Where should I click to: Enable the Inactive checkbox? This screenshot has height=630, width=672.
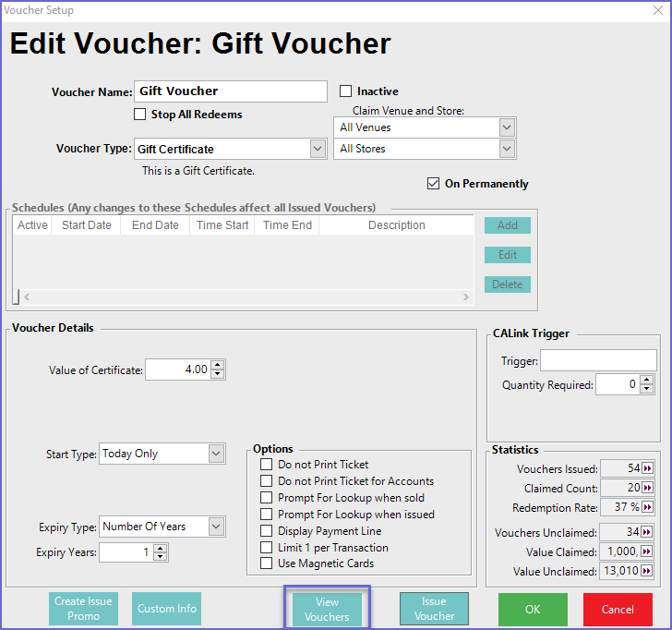[x=346, y=91]
